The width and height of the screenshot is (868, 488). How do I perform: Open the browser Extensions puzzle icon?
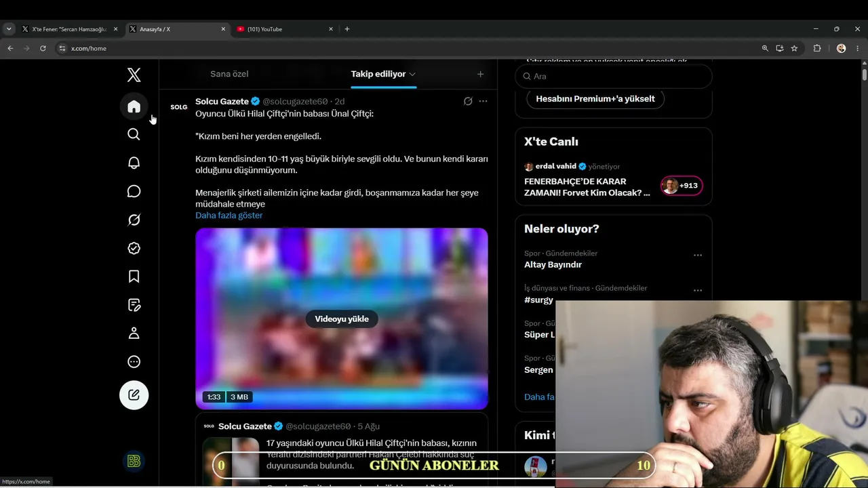click(x=817, y=48)
